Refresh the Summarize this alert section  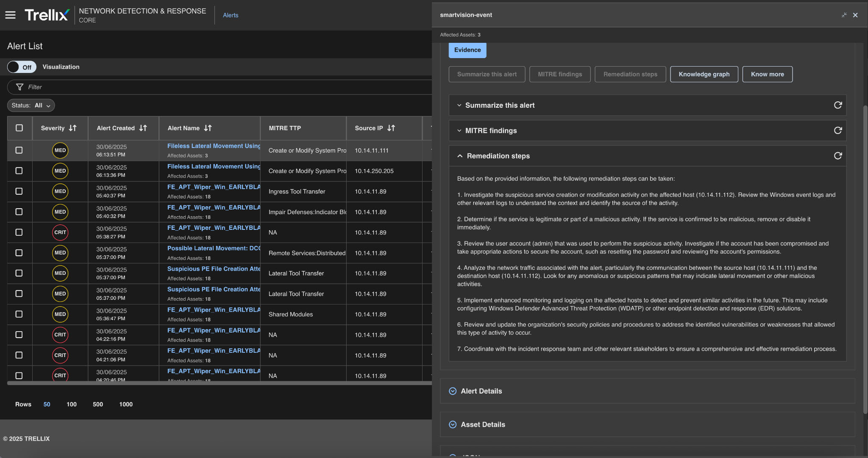click(x=837, y=105)
